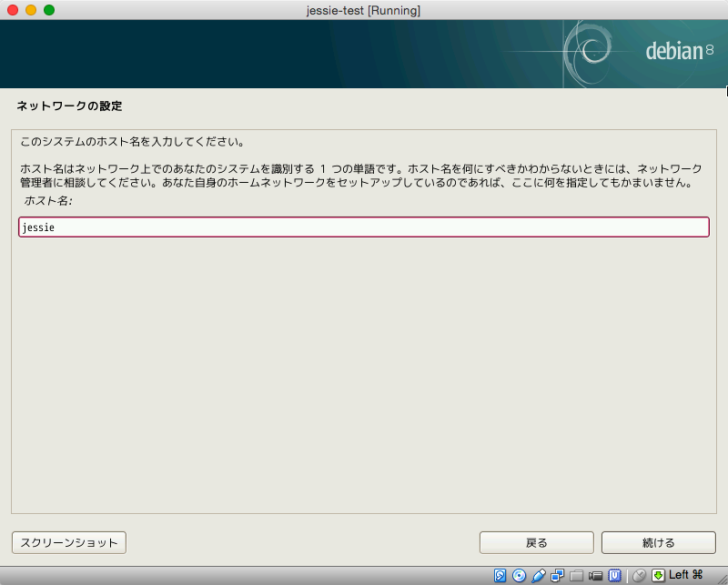Click the CPU virtualization chip icon

coord(615,575)
